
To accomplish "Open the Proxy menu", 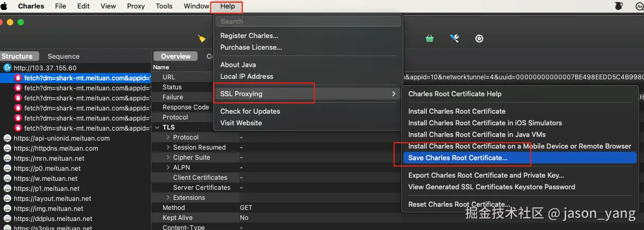I will point(136,6).
